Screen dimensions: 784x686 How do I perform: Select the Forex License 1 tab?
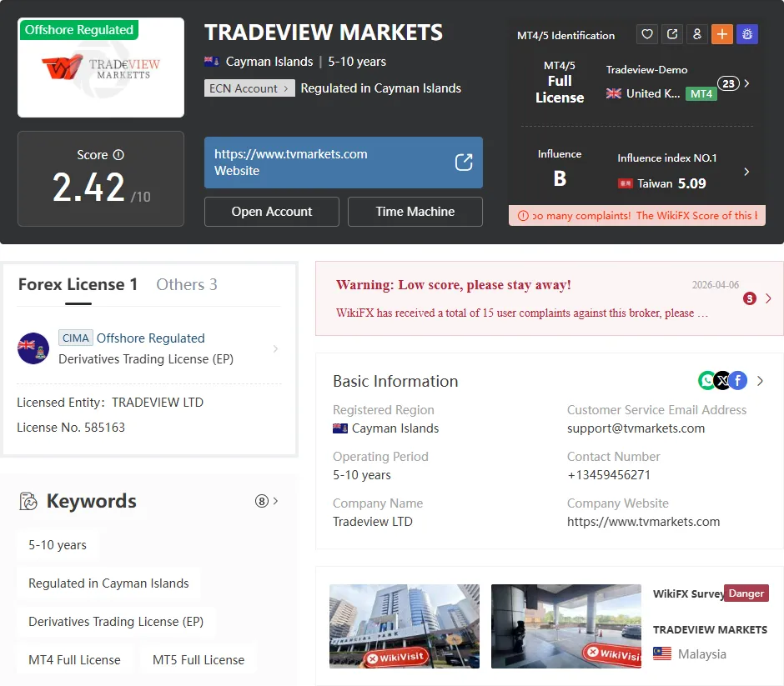click(78, 284)
